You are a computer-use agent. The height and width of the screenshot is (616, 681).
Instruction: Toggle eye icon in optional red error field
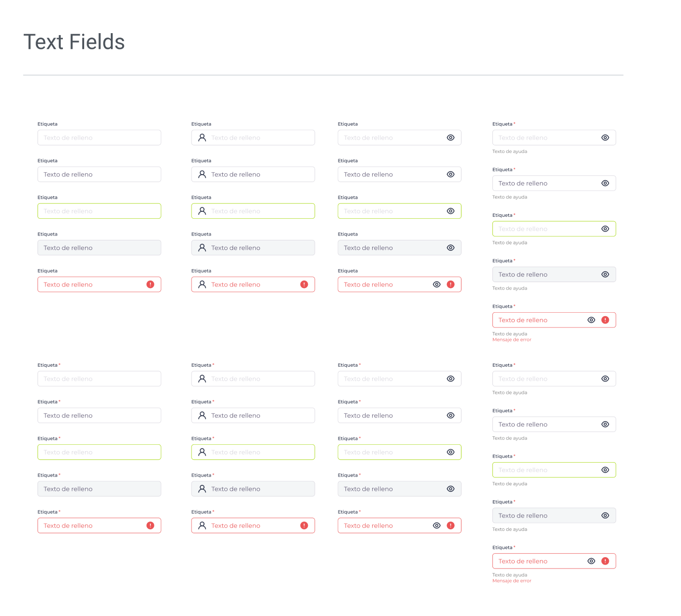(x=437, y=284)
